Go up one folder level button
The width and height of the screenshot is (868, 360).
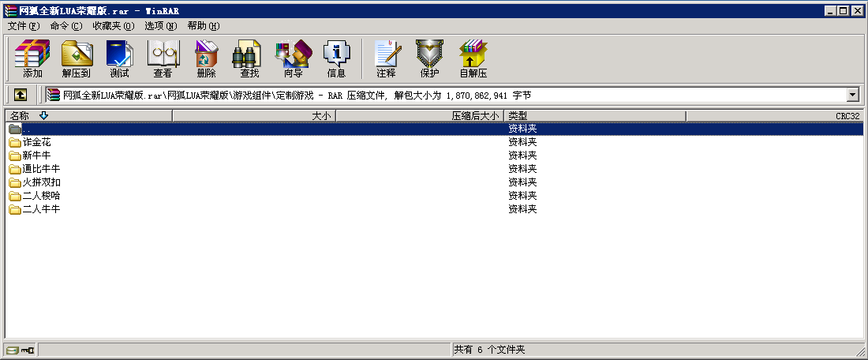coord(20,95)
